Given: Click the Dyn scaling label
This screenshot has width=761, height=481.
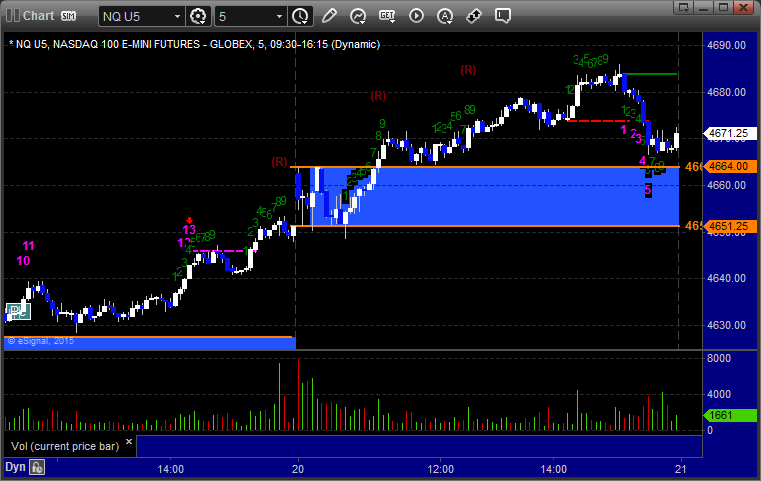Looking at the screenshot, I should pos(15,467).
